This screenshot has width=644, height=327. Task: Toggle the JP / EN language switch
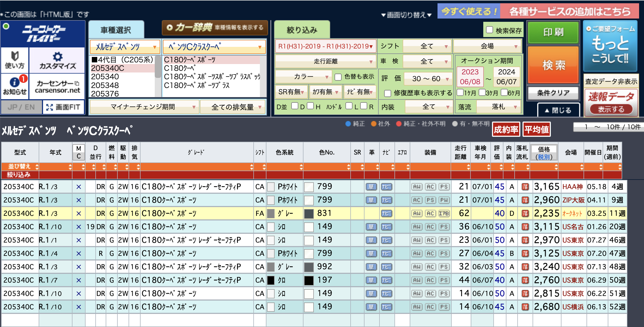click(22, 107)
